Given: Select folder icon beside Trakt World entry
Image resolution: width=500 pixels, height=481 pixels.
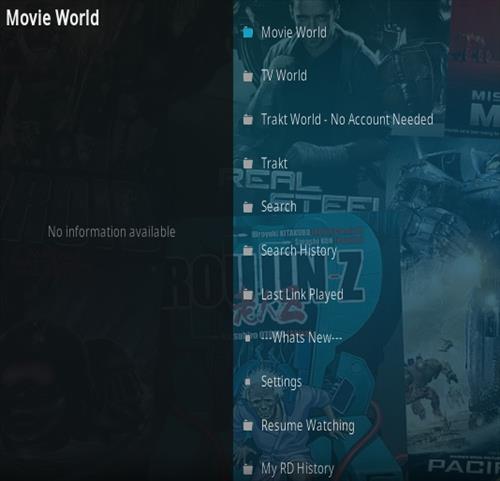Looking at the screenshot, I should coord(248,119).
